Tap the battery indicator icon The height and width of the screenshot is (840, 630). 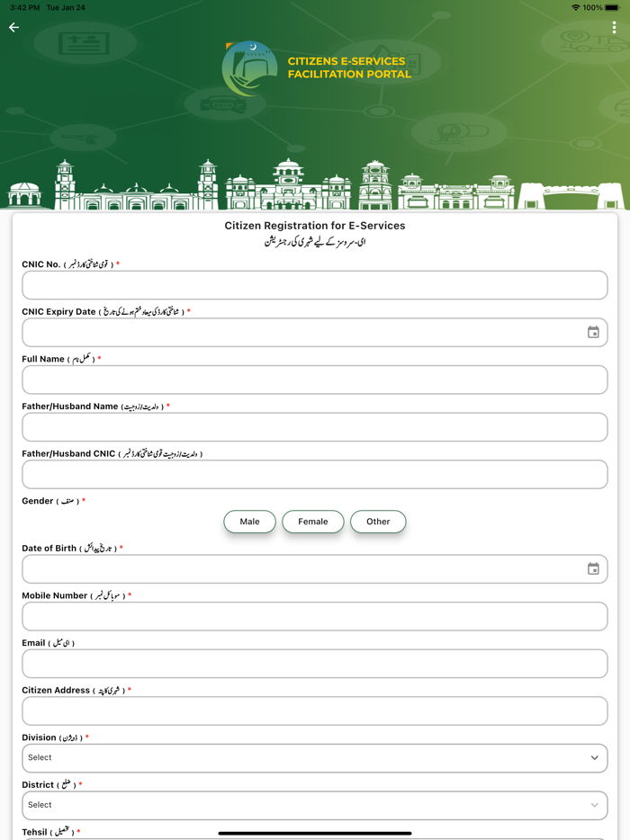(612, 7)
